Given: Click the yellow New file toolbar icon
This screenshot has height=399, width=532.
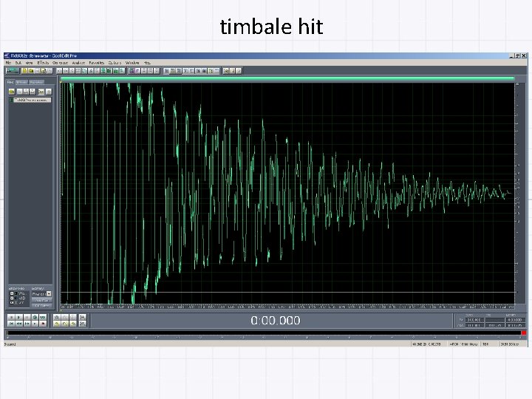Looking at the screenshot, I should coord(24,71).
